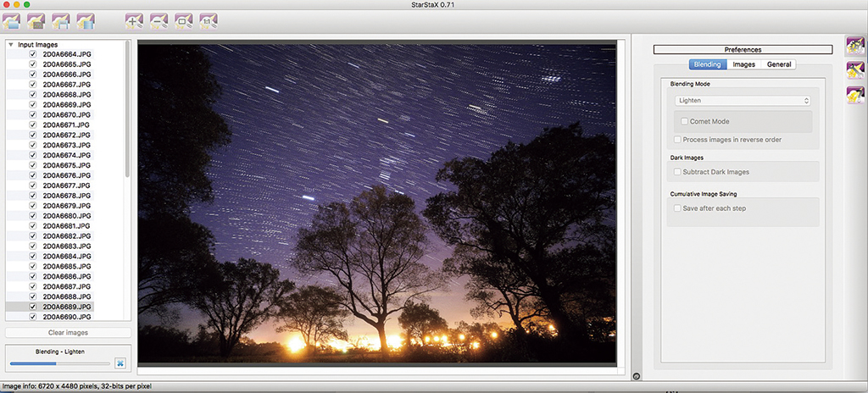
Task: Click the Image info status bar text
Action: tap(76, 386)
